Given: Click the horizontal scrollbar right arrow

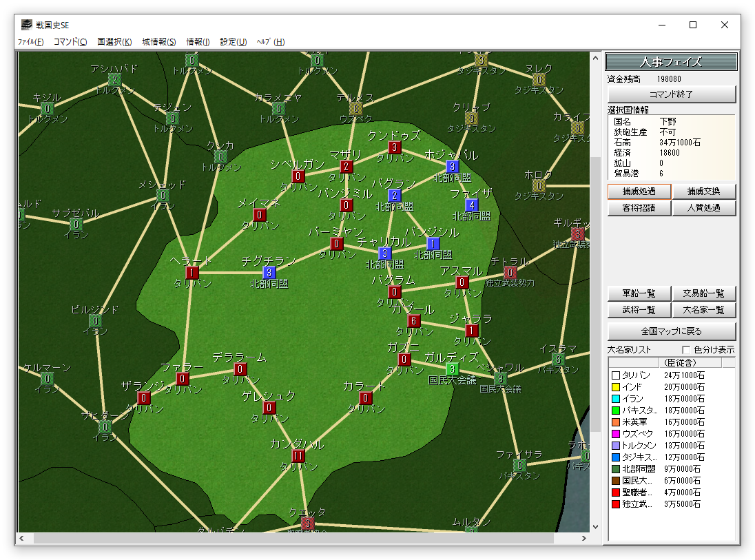Looking at the screenshot, I should tap(584, 538).
